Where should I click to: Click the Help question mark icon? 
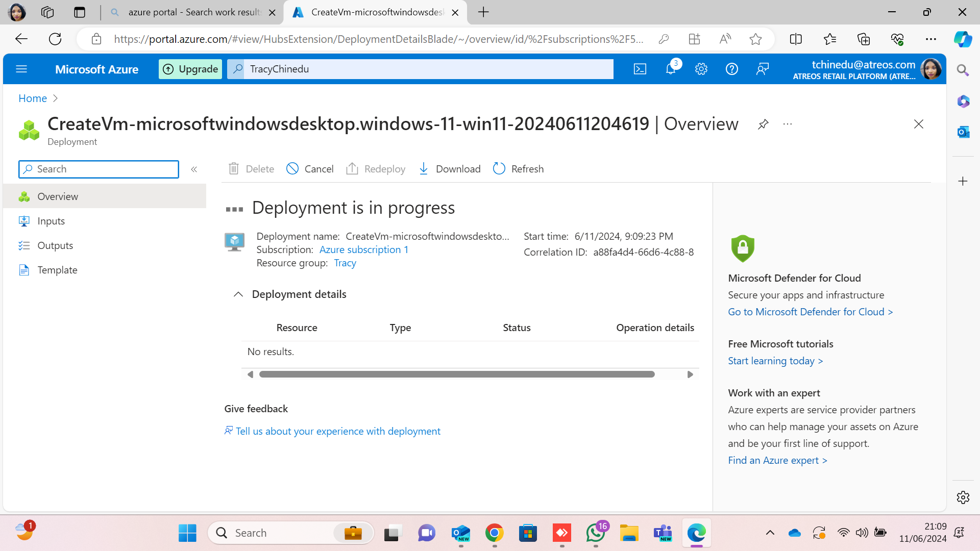(731, 69)
